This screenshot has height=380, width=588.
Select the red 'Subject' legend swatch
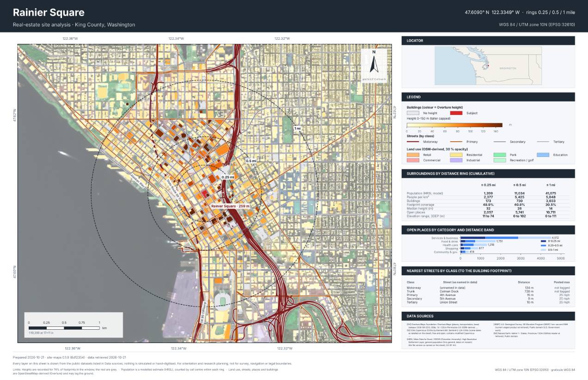point(456,113)
